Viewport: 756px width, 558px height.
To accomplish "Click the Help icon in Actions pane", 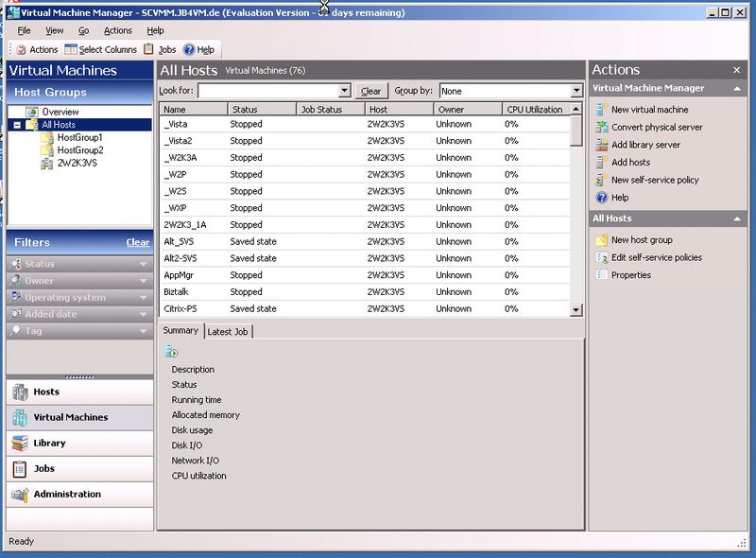I will [x=601, y=198].
